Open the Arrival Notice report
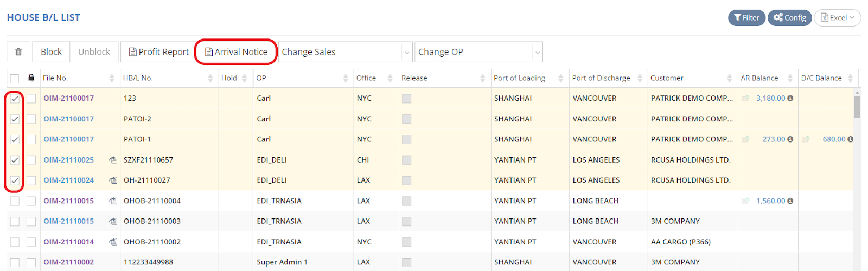The image size is (868, 271). (236, 52)
